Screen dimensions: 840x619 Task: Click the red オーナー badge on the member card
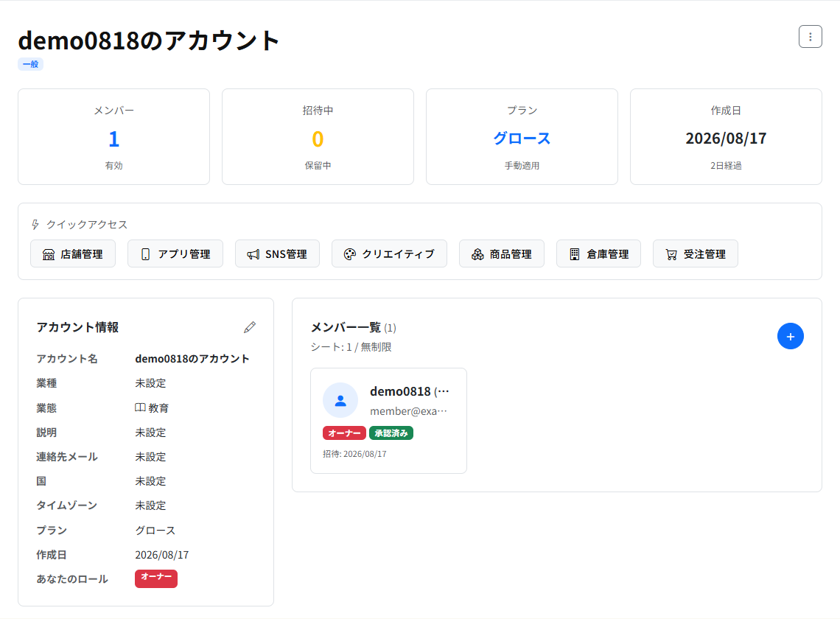pyautogui.click(x=344, y=433)
